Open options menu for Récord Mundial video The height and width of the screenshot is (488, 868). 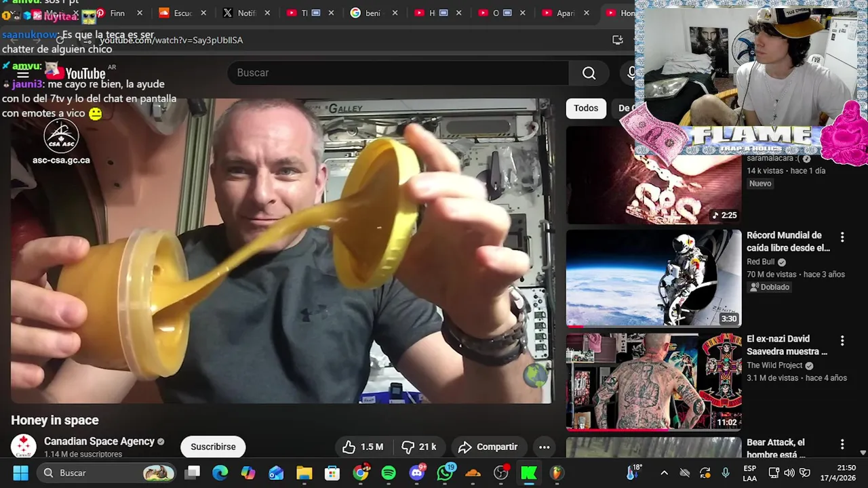click(x=842, y=237)
